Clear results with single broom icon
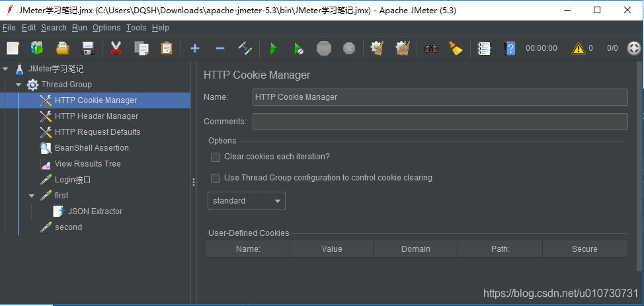This screenshot has width=644, height=306. click(377, 48)
